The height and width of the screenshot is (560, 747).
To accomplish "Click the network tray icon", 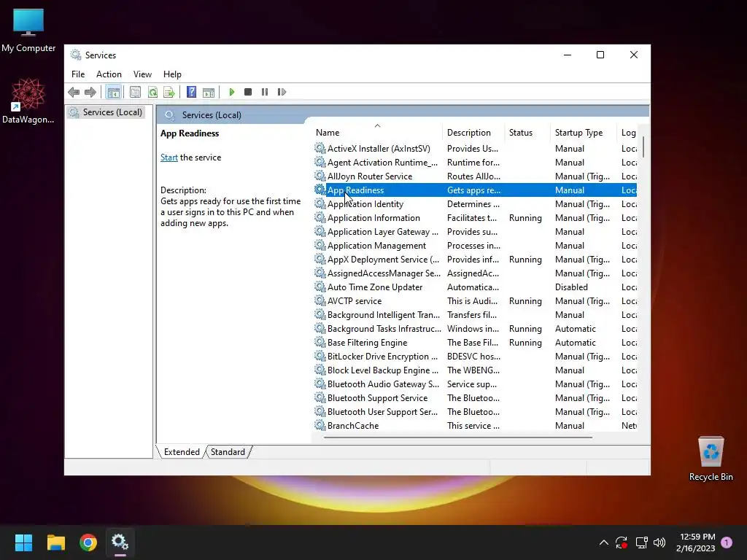I will [x=641, y=542].
